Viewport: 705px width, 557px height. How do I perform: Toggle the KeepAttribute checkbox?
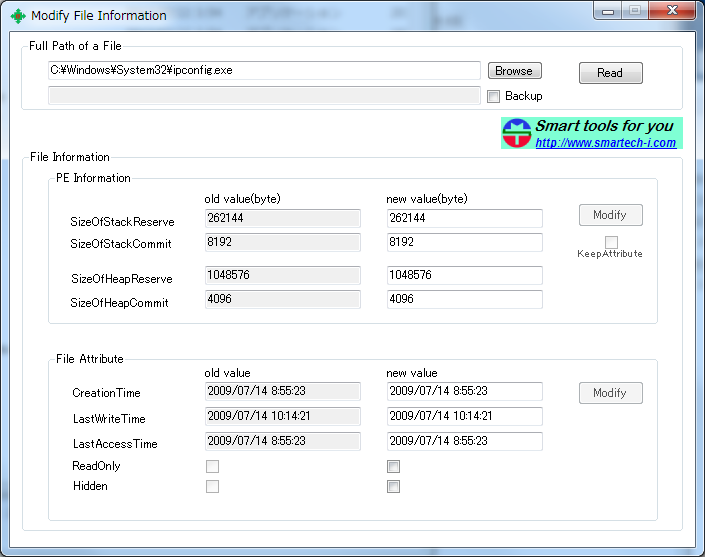(611, 242)
